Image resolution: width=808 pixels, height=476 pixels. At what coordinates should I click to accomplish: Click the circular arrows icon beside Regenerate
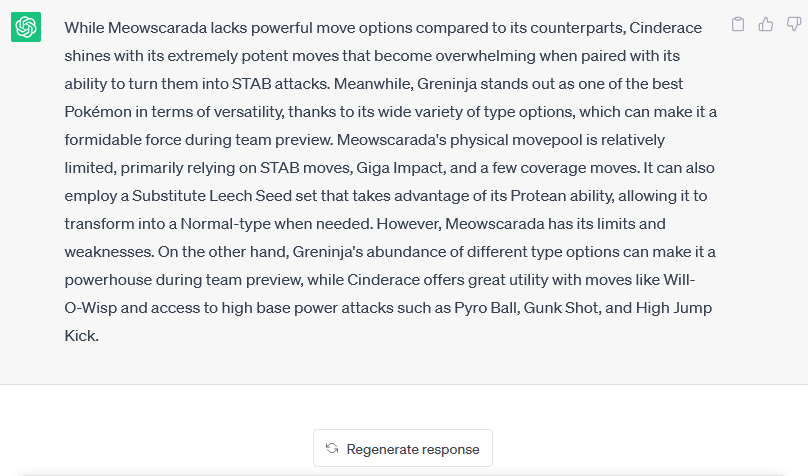(x=332, y=449)
